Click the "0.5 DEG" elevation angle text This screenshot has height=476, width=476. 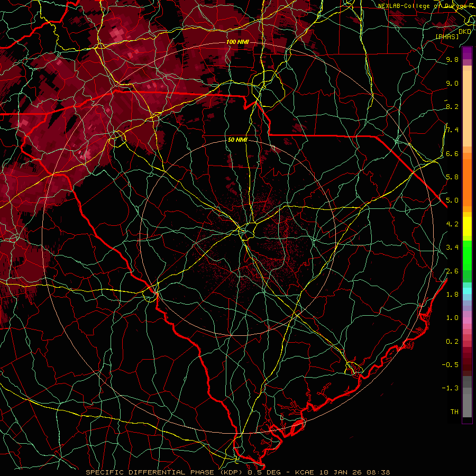264,472
